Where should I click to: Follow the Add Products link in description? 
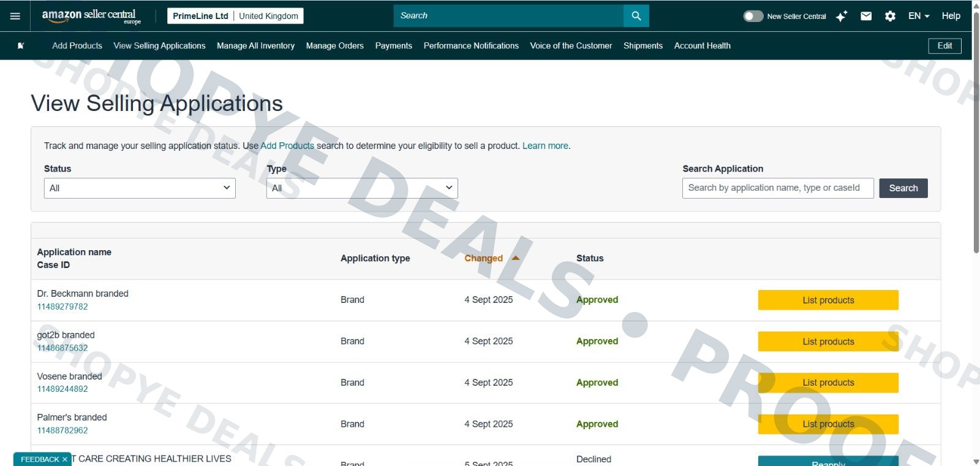click(x=287, y=146)
